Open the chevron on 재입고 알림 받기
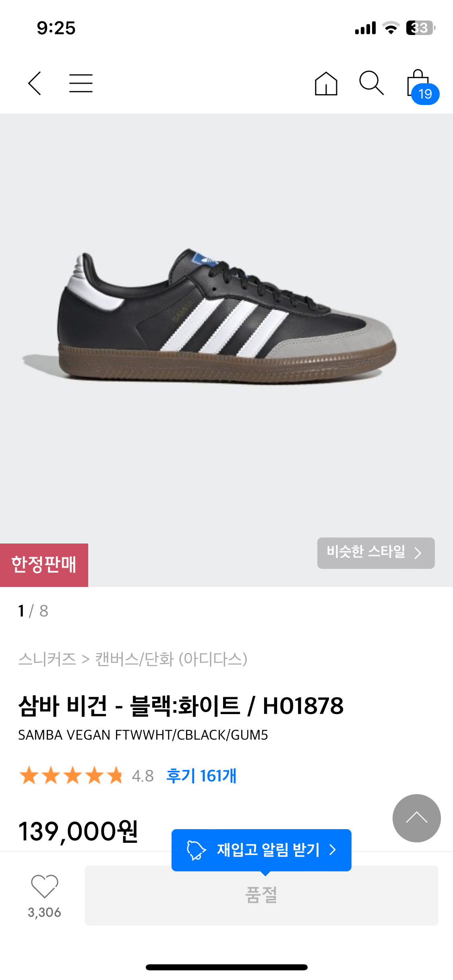The height and width of the screenshot is (980, 453). (333, 850)
